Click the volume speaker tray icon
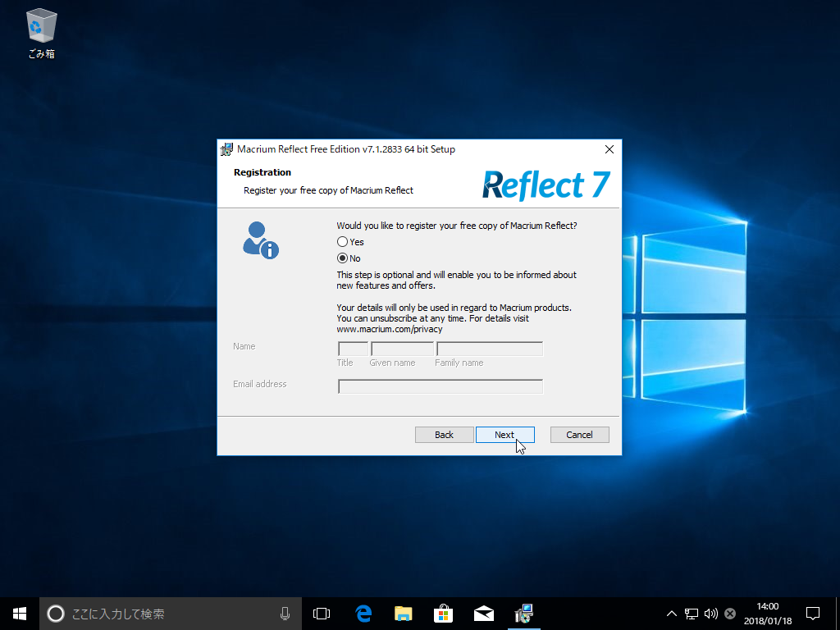Viewport: 840px width, 630px height. (711, 614)
